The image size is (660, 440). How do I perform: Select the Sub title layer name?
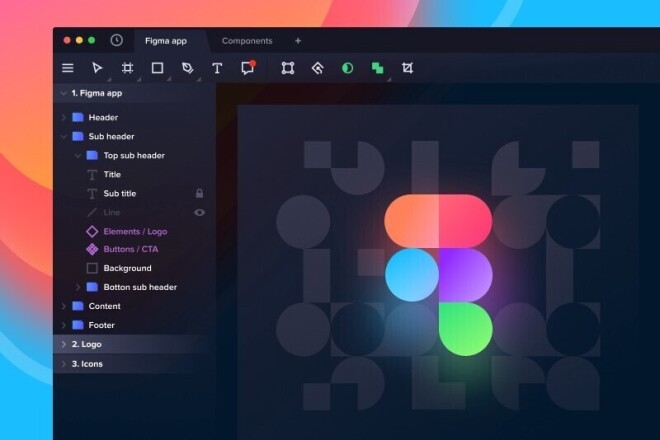pyautogui.click(x=120, y=194)
